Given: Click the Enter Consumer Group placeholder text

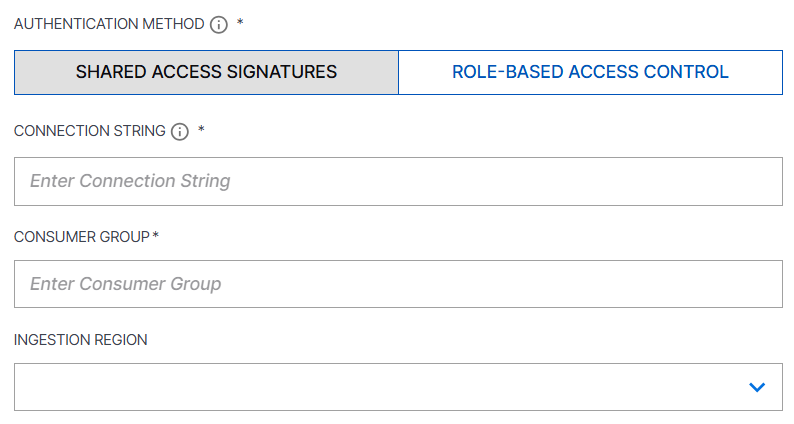Looking at the screenshot, I should [x=126, y=284].
